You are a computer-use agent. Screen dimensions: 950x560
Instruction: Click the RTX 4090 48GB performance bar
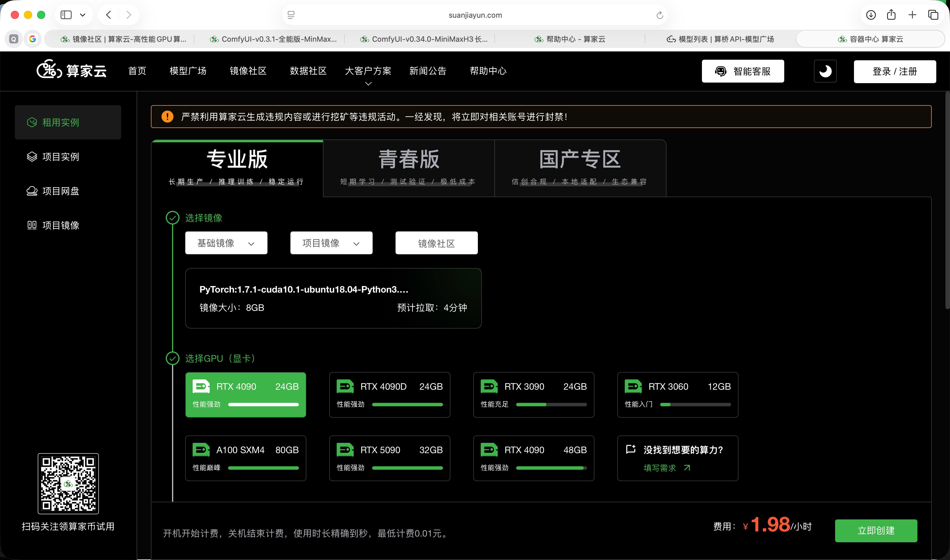click(551, 468)
